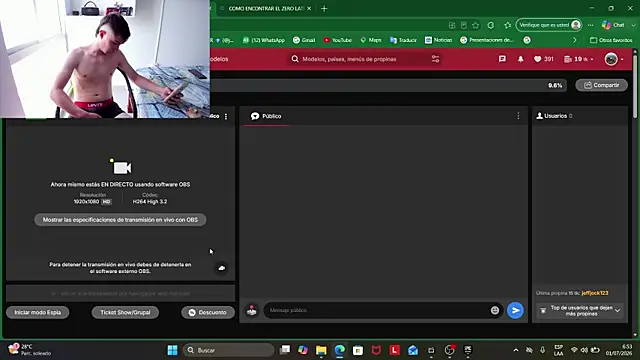
Task: Switch to the Público chat tab
Action: point(266,116)
